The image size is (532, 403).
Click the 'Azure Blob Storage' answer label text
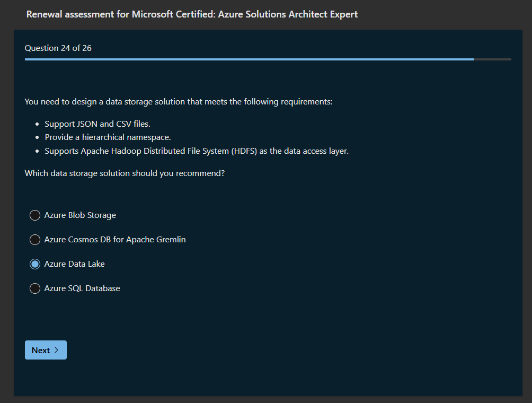(x=80, y=215)
